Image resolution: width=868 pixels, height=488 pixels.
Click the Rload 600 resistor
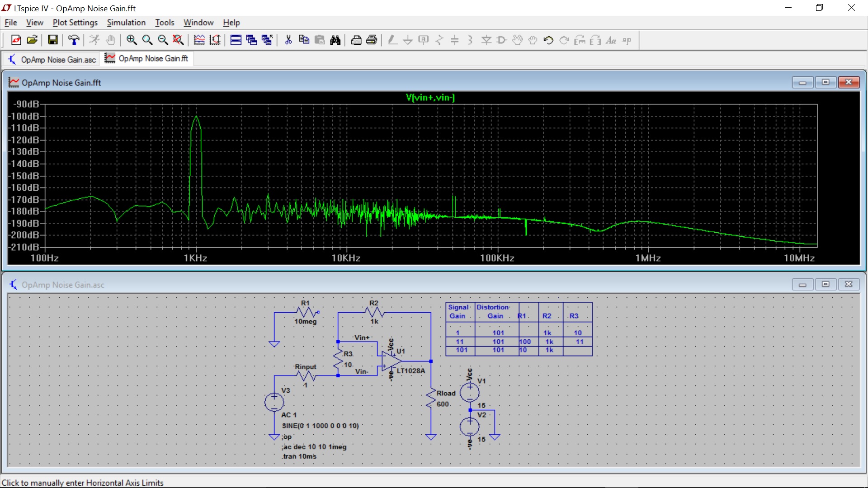click(x=431, y=398)
